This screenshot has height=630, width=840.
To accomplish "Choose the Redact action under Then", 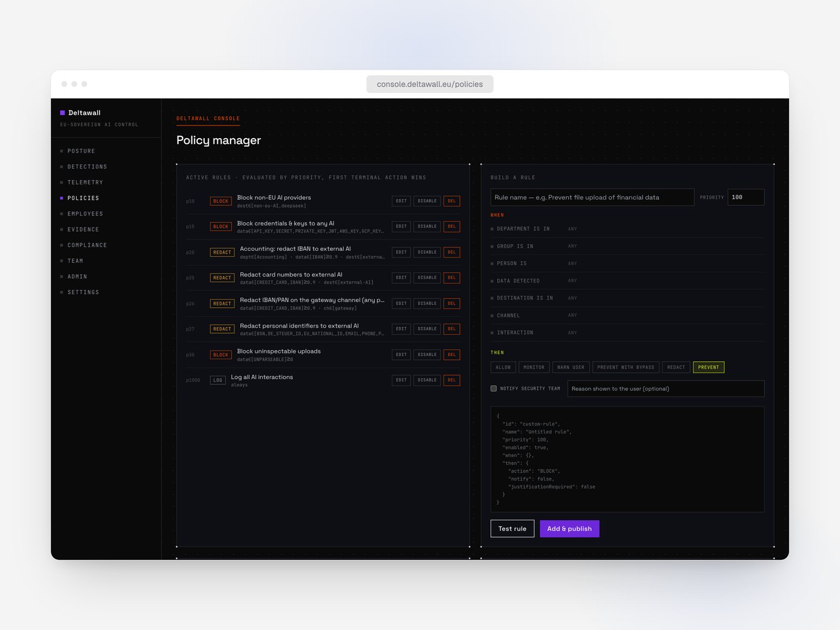I will coord(676,367).
